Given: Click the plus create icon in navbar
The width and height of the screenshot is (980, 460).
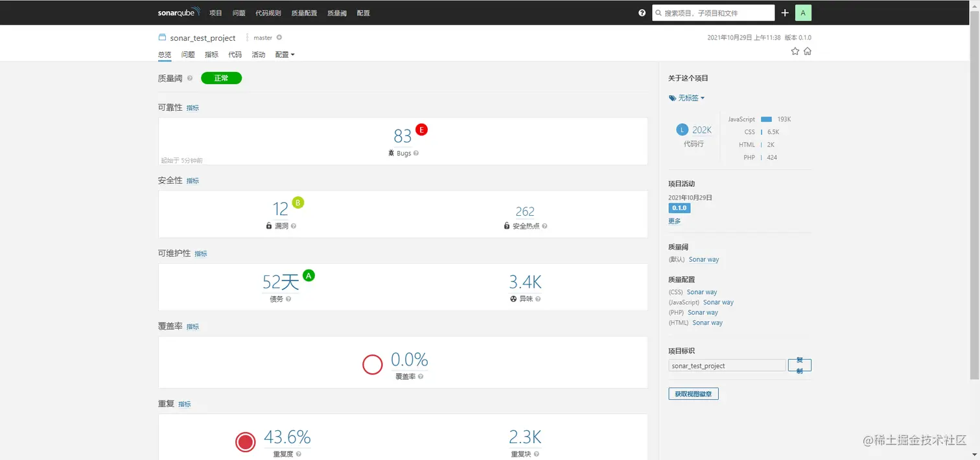Looking at the screenshot, I should pos(785,12).
